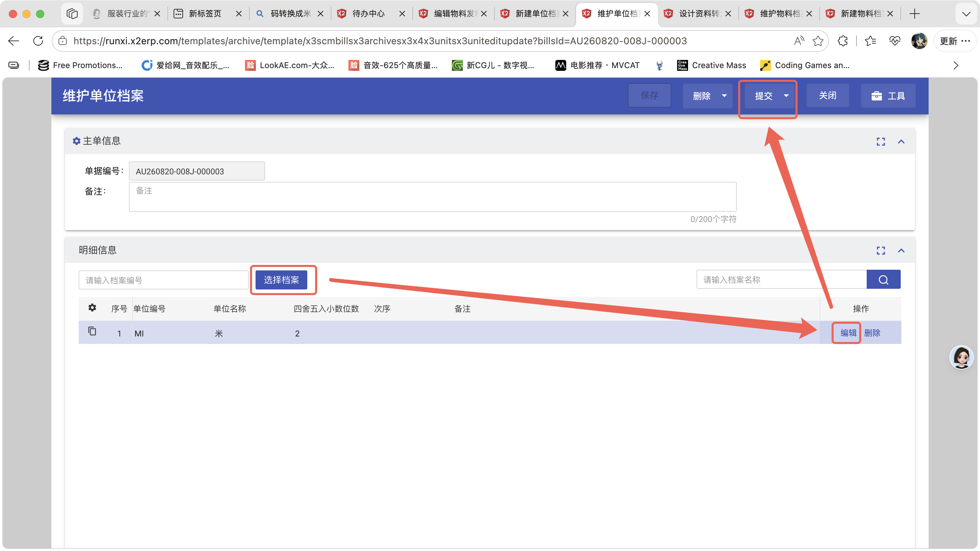Click the read aloud icon in address bar
This screenshot has height=551, width=980.
[799, 41]
